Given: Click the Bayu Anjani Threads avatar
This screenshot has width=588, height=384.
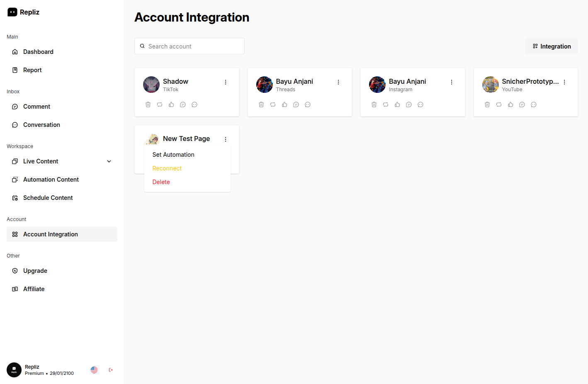Looking at the screenshot, I should [264, 85].
